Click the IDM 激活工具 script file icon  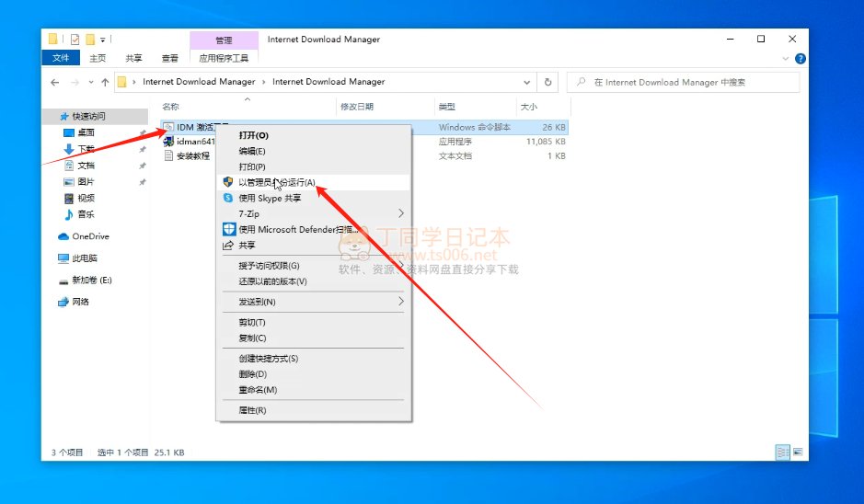pos(168,127)
